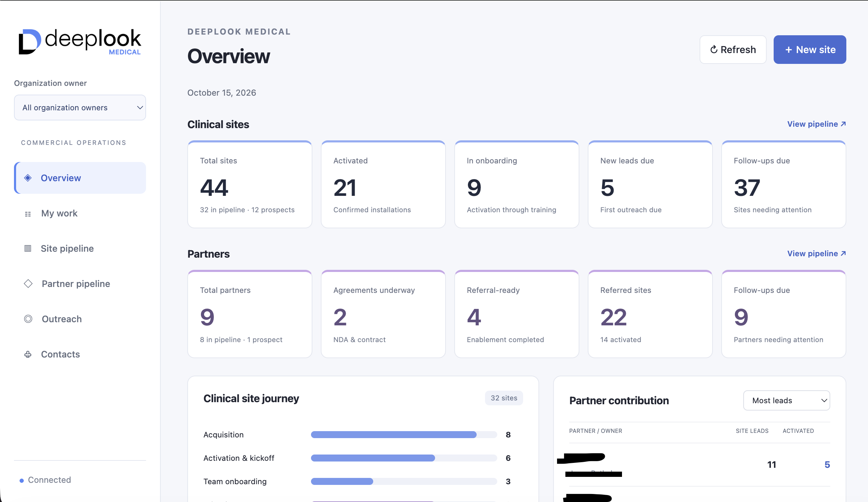The image size is (868, 502).
Task: Click the Team onboarding progress bar
Action: coord(404,481)
